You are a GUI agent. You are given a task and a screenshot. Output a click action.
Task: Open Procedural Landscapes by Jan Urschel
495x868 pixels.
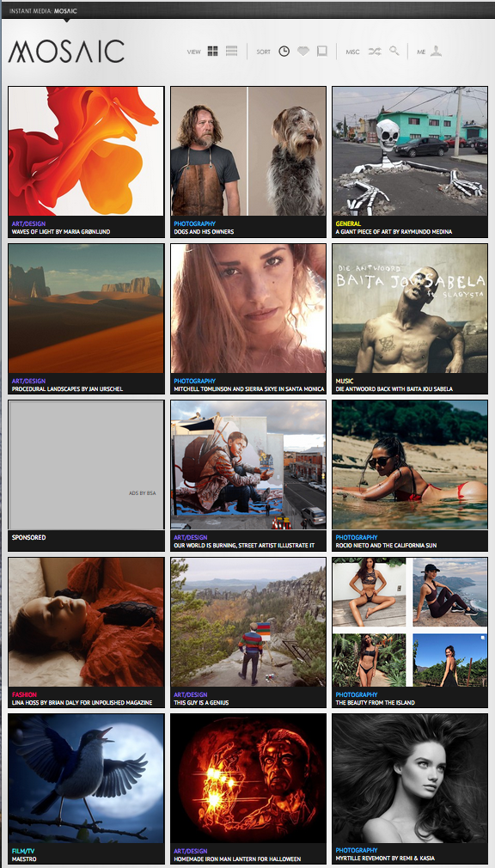point(68,388)
